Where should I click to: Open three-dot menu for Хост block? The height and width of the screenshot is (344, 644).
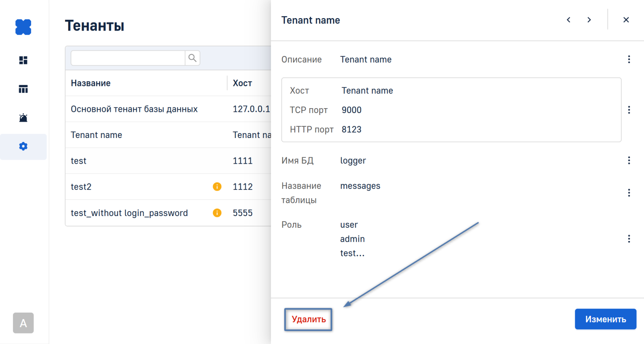(629, 110)
